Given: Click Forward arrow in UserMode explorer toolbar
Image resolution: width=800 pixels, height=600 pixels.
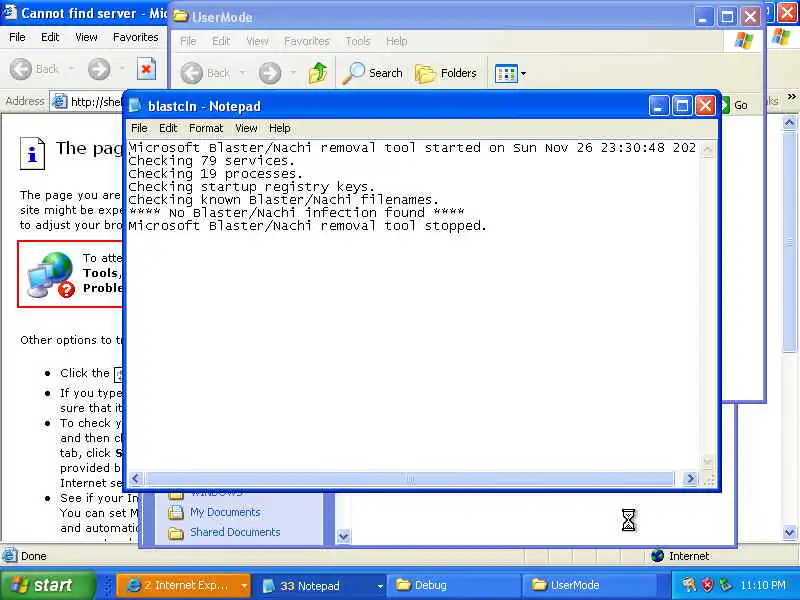Looking at the screenshot, I should click(270, 73).
